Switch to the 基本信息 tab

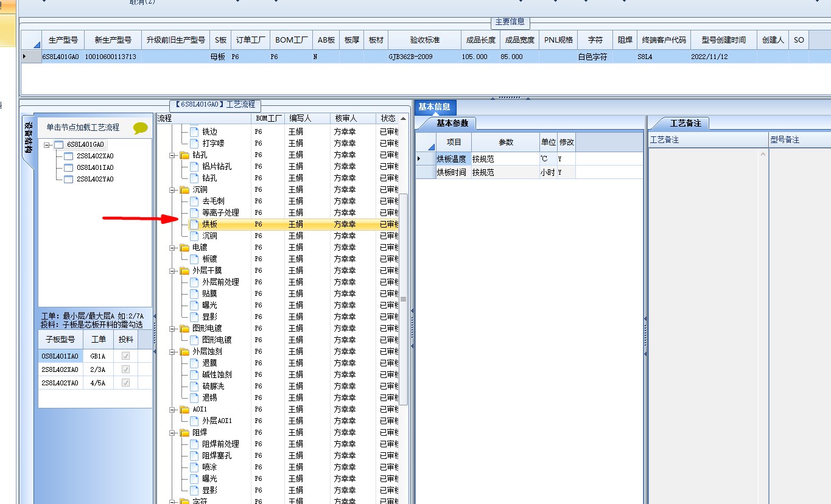[x=434, y=107]
